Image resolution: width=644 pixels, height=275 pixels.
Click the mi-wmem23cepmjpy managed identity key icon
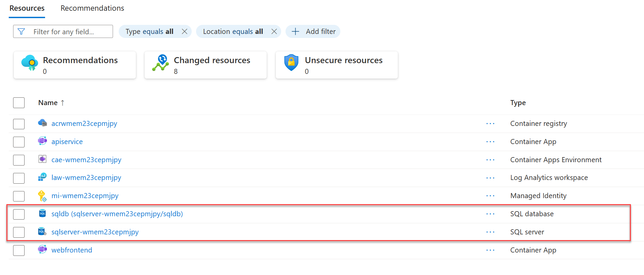point(42,196)
